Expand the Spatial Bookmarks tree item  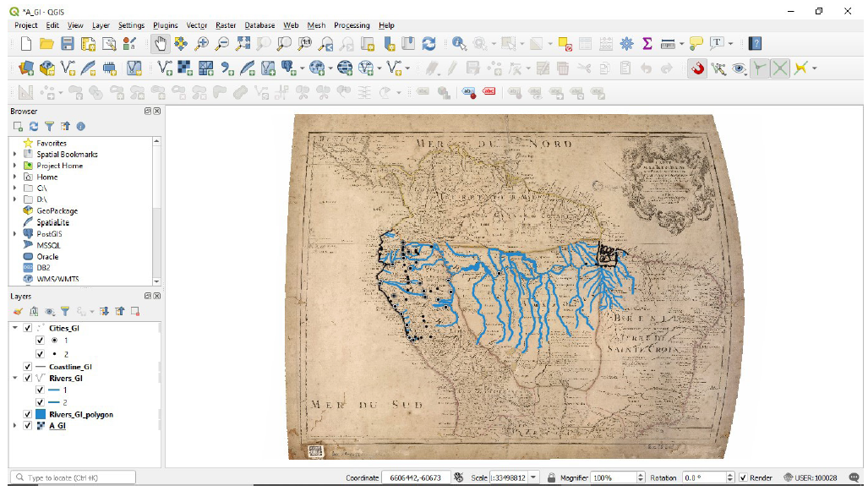click(x=14, y=155)
